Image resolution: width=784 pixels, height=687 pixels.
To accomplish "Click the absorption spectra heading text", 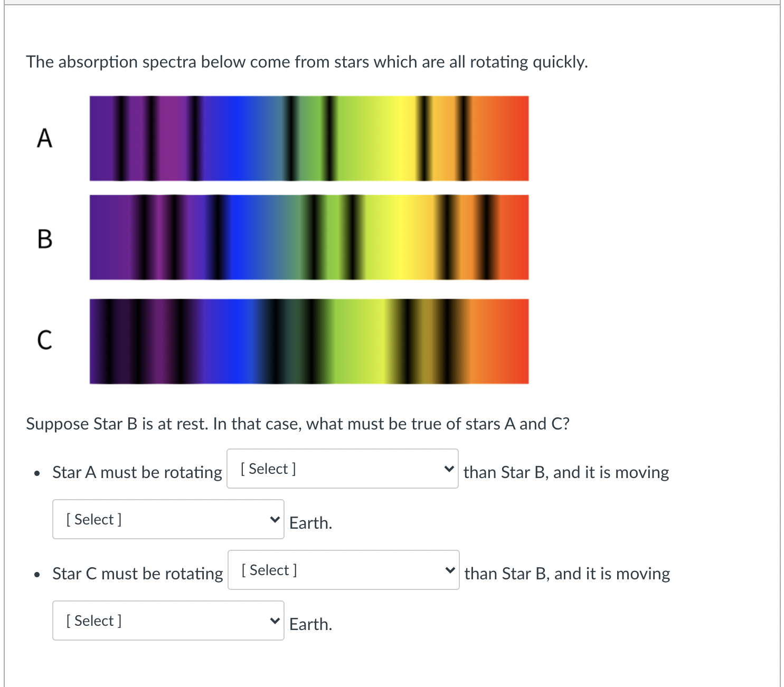I will tap(307, 62).
